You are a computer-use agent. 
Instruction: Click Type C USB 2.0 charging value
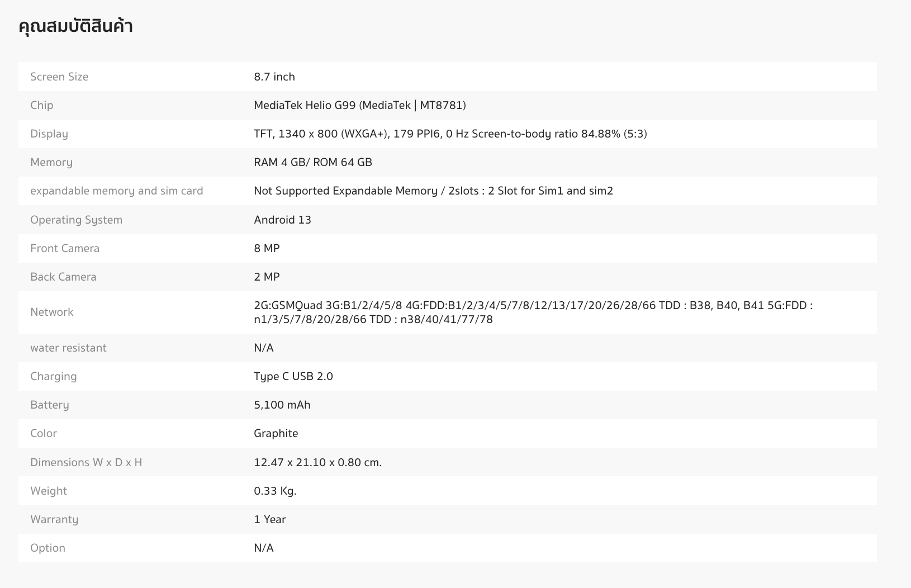(293, 376)
